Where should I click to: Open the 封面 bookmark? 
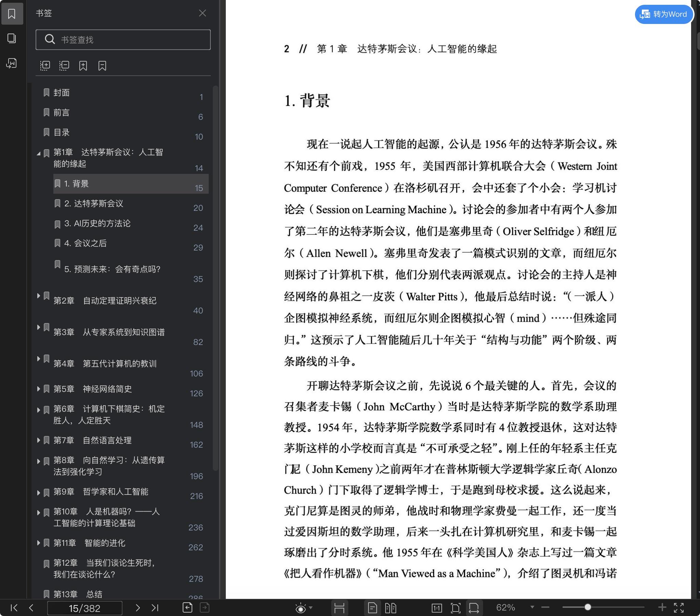pos(62,93)
